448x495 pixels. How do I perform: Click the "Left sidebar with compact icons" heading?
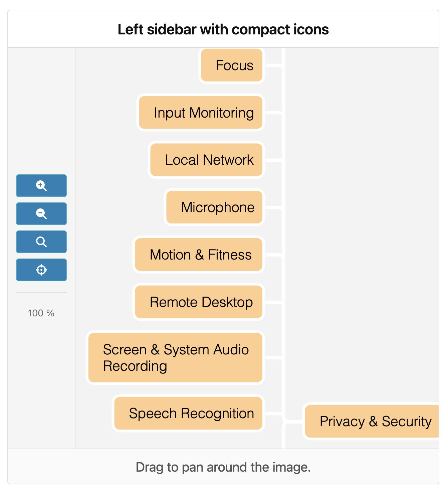coord(223,29)
